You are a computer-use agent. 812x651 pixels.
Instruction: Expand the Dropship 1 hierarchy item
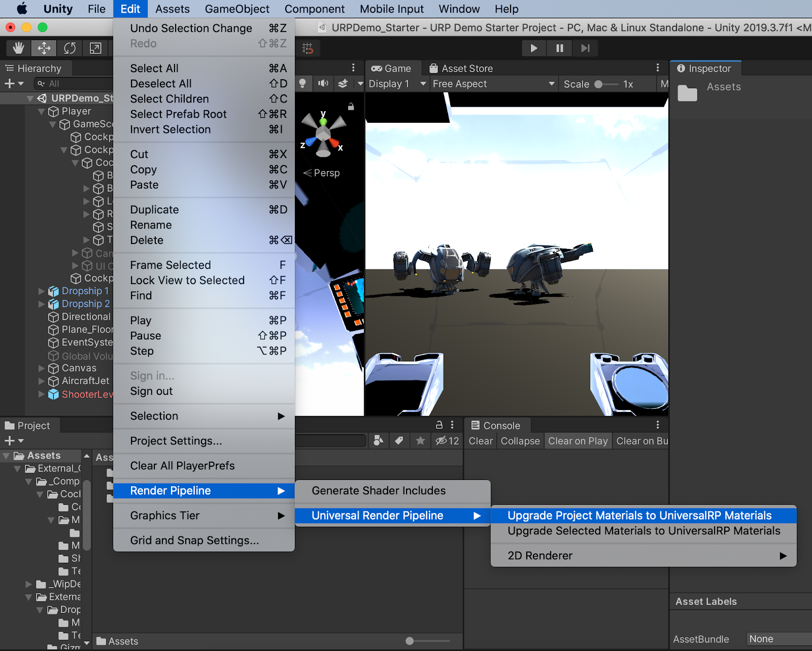[42, 291]
